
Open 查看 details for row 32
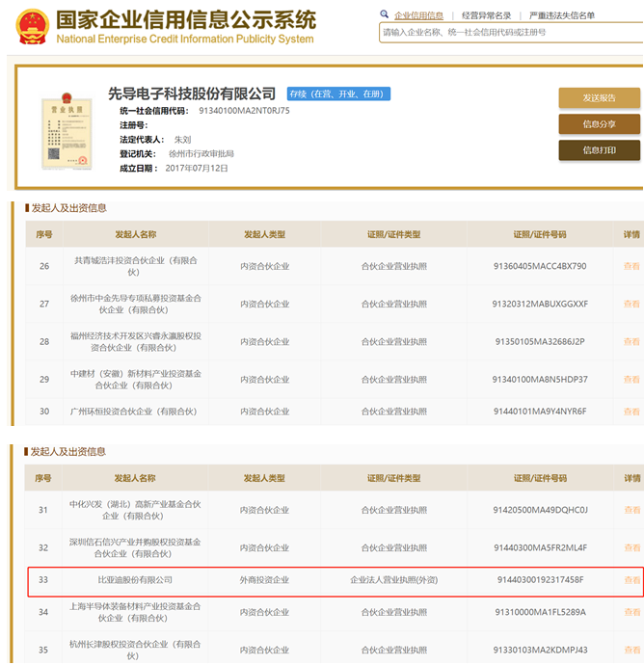(631, 548)
